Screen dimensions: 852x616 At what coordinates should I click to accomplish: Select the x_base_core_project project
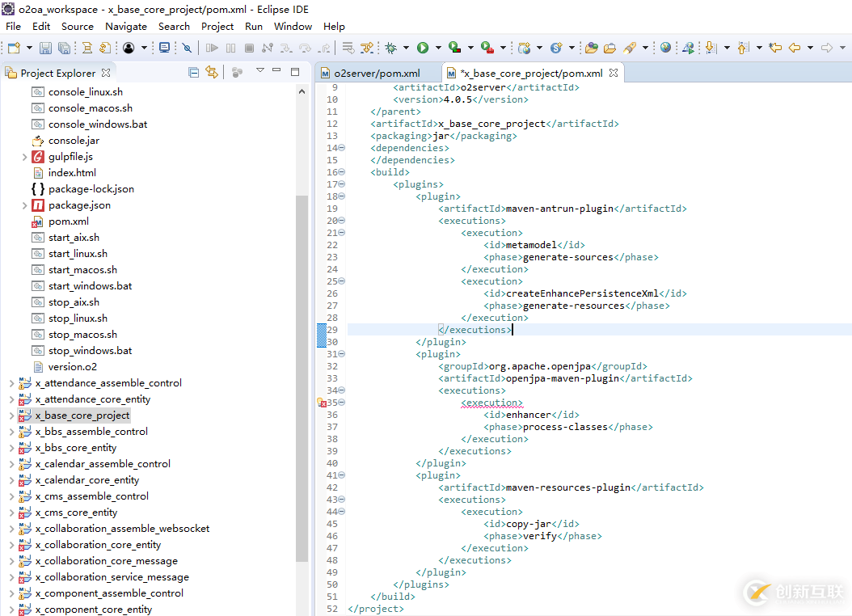point(82,416)
